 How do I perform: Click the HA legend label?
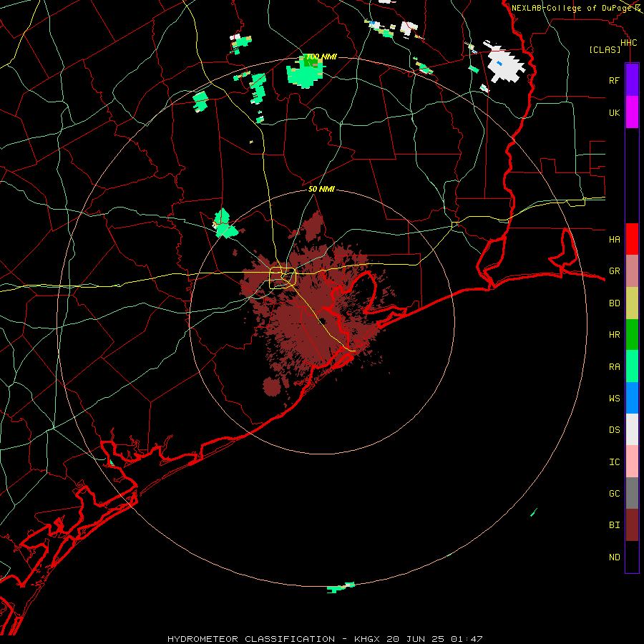click(x=614, y=239)
